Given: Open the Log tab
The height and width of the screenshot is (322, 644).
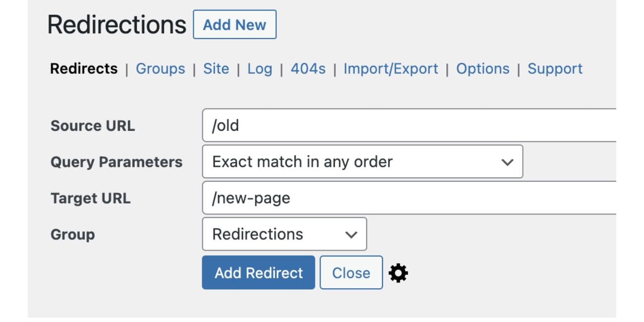Looking at the screenshot, I should 260,69.
